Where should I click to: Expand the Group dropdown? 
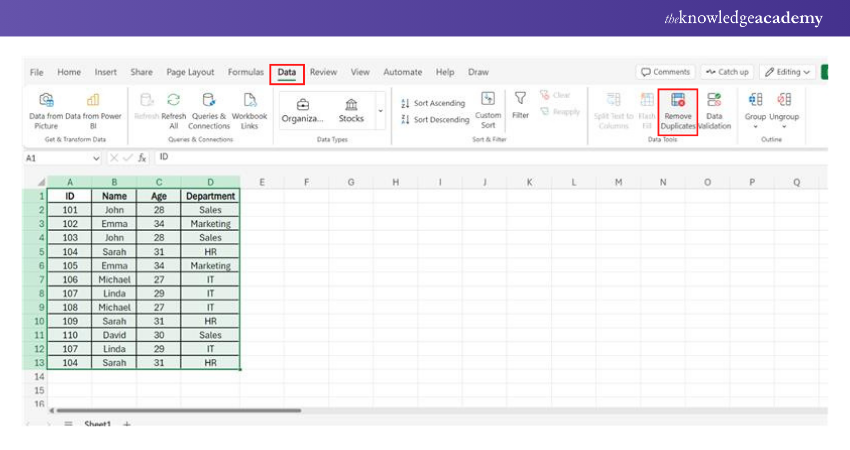point(755,127)
